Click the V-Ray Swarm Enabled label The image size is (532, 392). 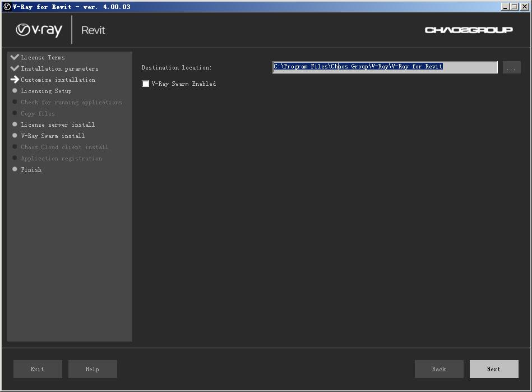[x=183, y=84]
